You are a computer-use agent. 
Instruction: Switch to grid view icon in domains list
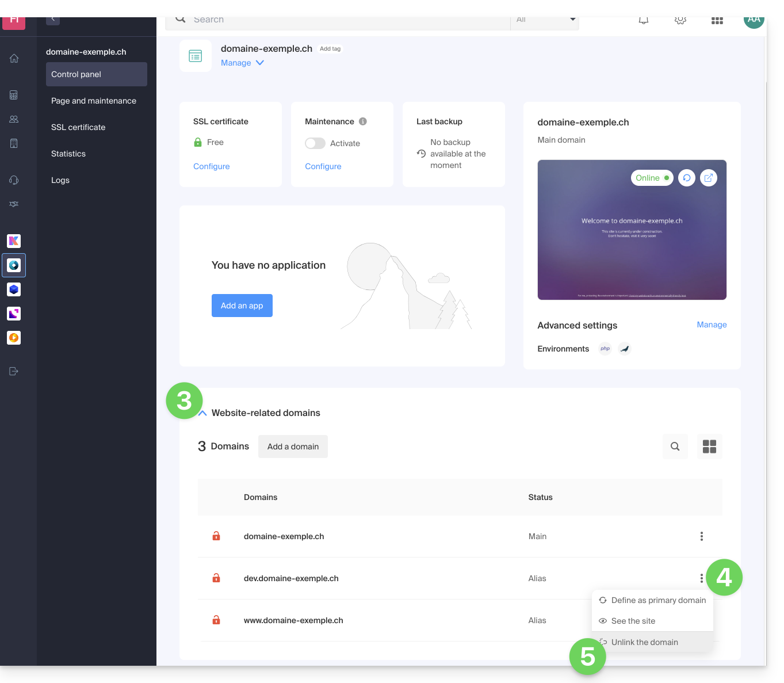point(709,447)
